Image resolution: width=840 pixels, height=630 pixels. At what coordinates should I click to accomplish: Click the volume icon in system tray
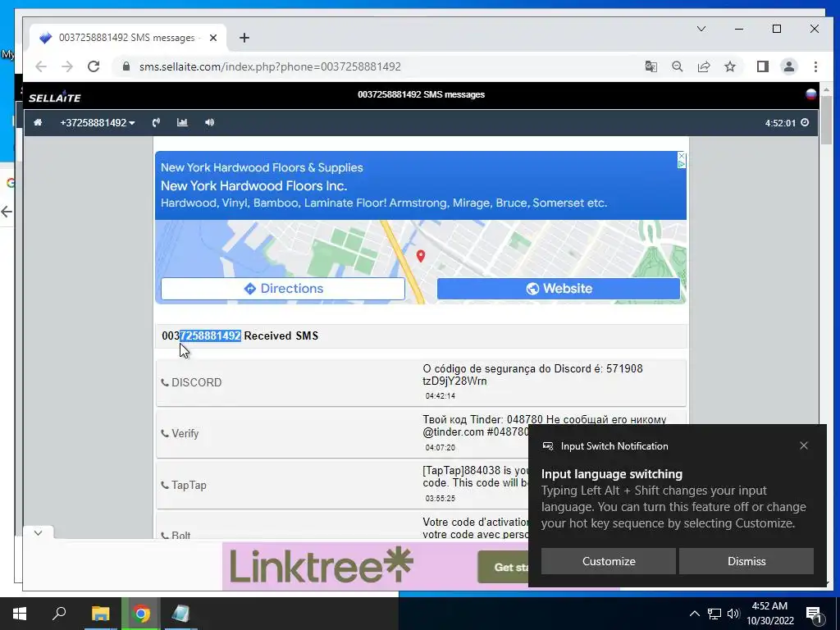coord(733,614)
